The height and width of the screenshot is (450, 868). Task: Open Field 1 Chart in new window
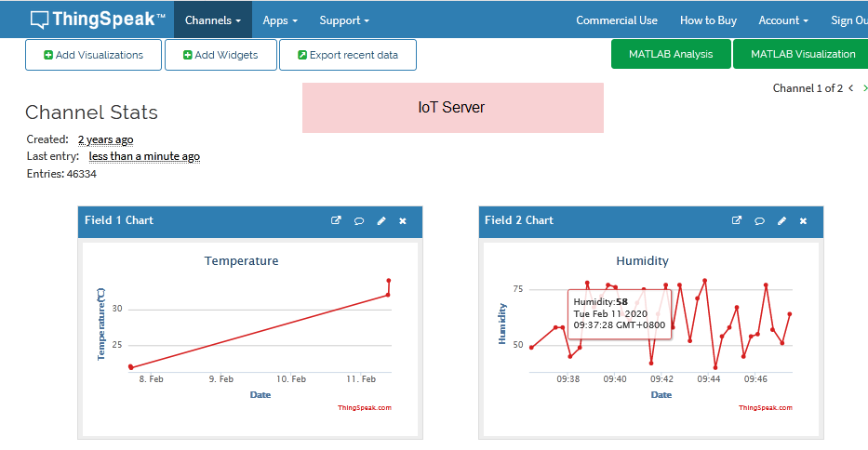pyautogui.click(x=336, y=220)
